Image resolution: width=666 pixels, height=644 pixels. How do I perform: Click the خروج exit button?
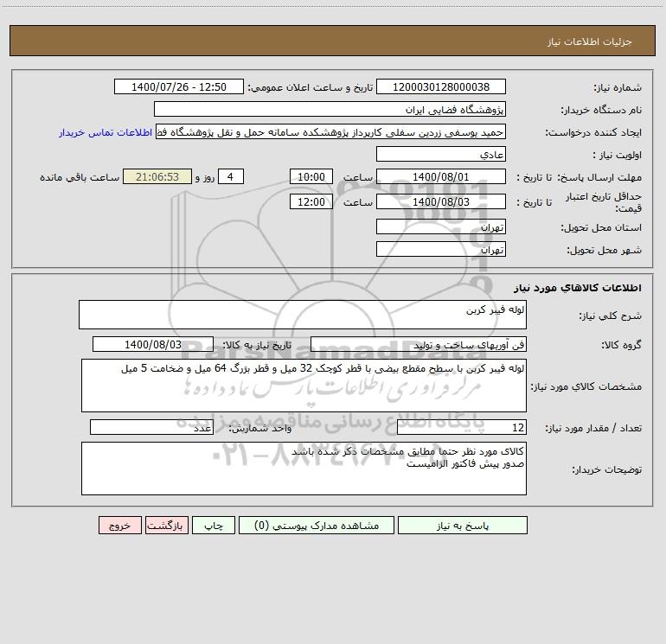tap(120, 526)
